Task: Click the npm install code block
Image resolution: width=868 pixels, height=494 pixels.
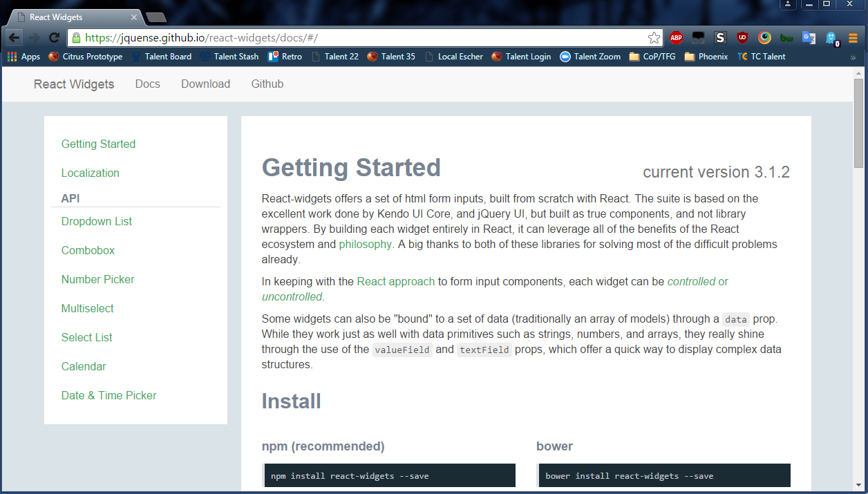Action: (390, 475)
